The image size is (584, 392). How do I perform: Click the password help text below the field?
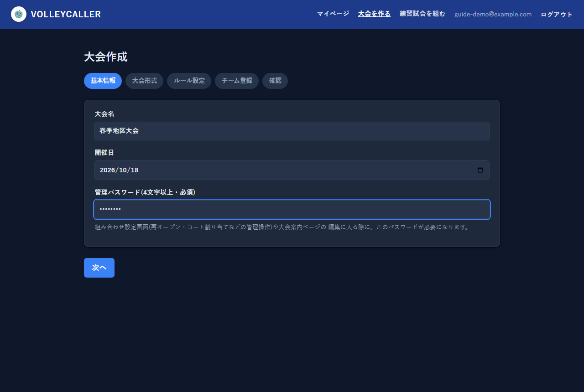coord(282,227)
